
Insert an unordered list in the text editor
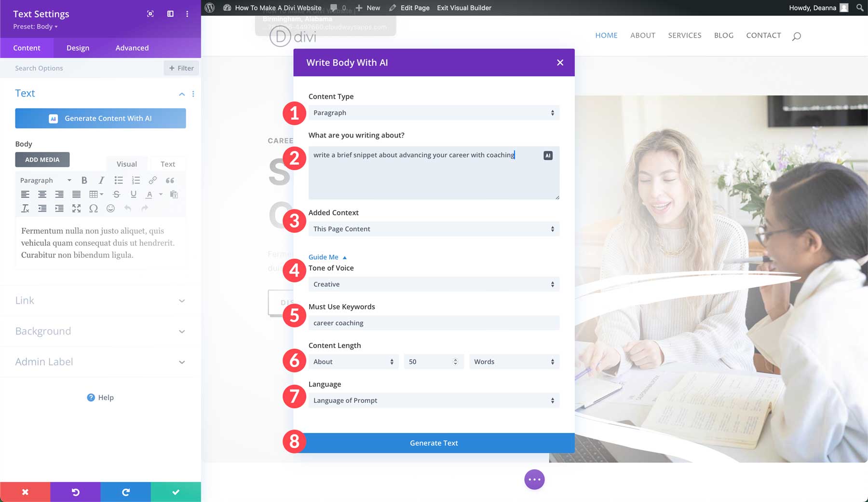119,180
